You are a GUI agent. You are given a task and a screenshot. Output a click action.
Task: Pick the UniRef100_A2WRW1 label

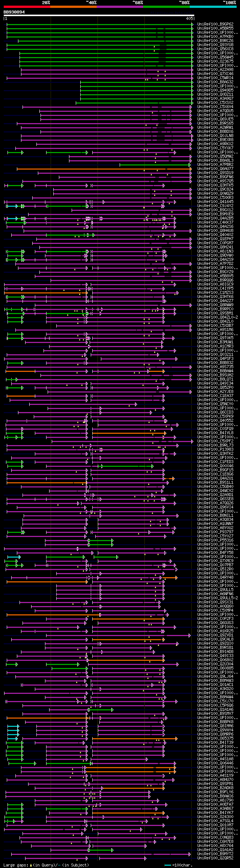[x=215, y=127]
